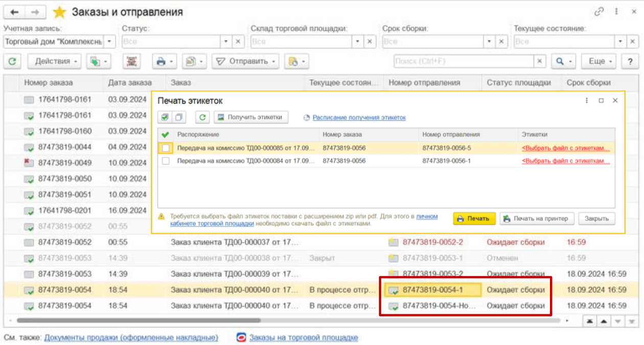
Task: Click the check all rows button in dialog
Action: [165, 118]
